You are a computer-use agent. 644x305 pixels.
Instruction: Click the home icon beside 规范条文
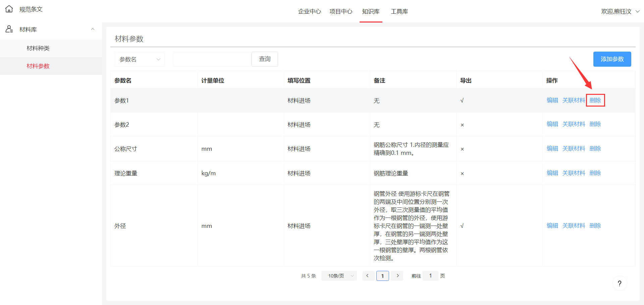[9, 9]
